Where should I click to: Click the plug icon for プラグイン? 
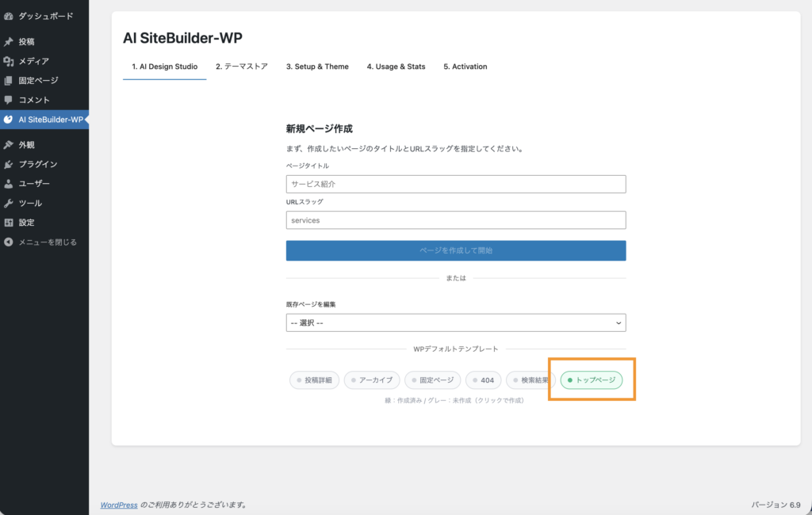pyautogui.click(x=8, y=164)
